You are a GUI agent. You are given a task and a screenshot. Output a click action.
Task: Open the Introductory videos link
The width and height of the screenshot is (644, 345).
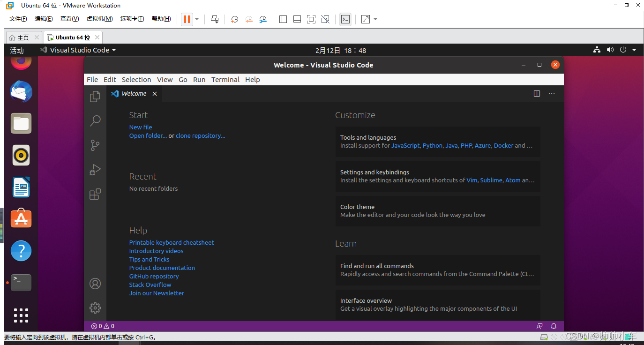(156, 251)
